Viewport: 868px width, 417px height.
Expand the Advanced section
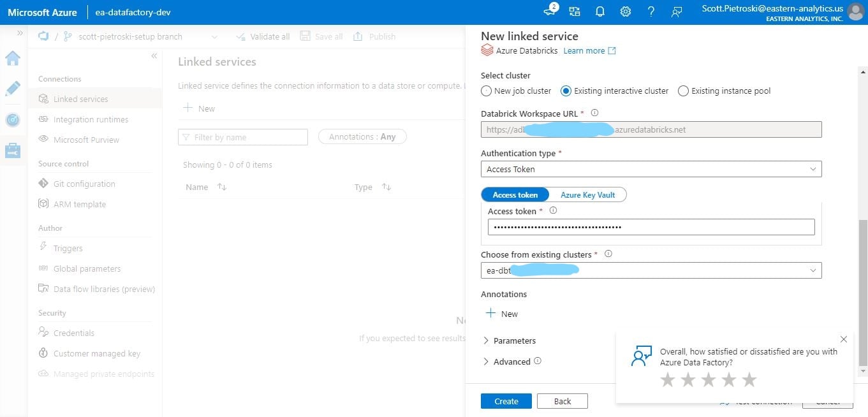[506, 362]
